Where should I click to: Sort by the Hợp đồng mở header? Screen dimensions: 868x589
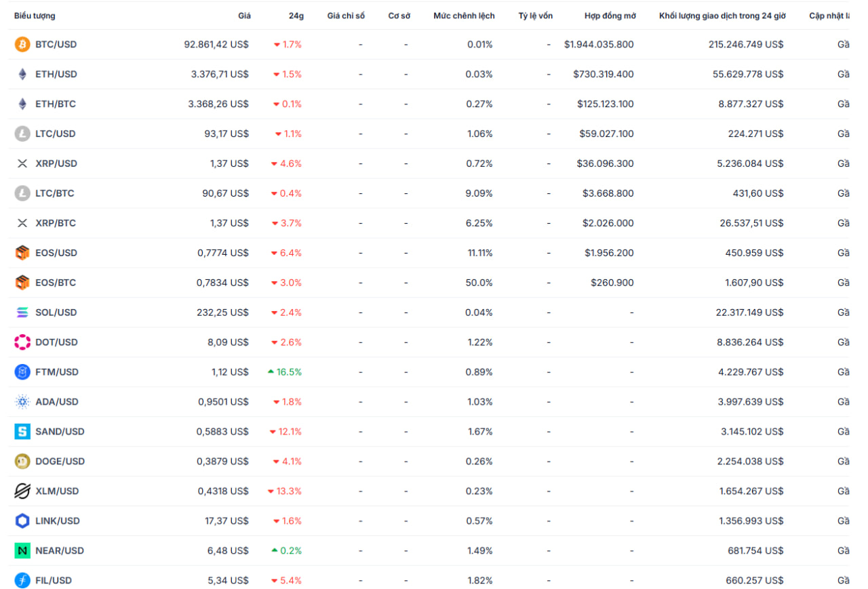click(610, 16)
